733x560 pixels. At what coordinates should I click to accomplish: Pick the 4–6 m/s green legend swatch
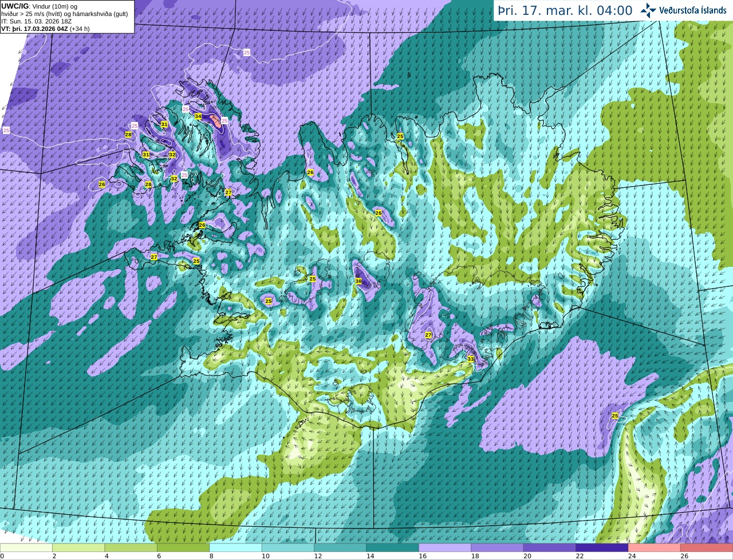(131, 548)
